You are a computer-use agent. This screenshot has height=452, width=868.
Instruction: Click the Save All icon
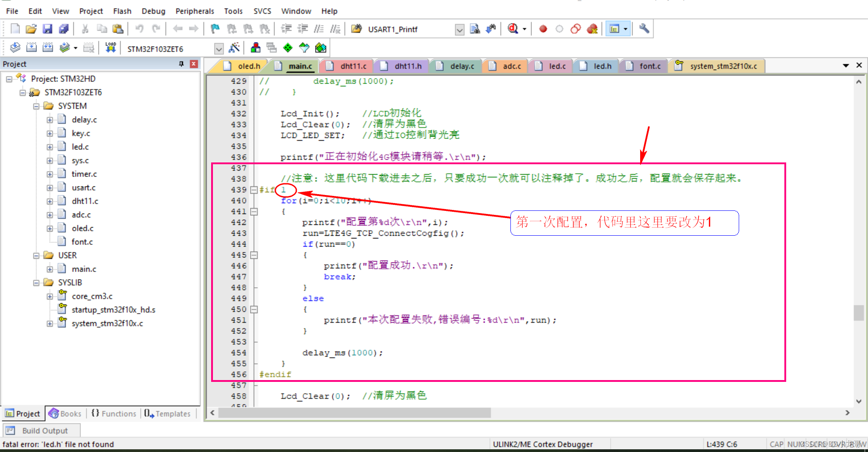pos(64,29)
